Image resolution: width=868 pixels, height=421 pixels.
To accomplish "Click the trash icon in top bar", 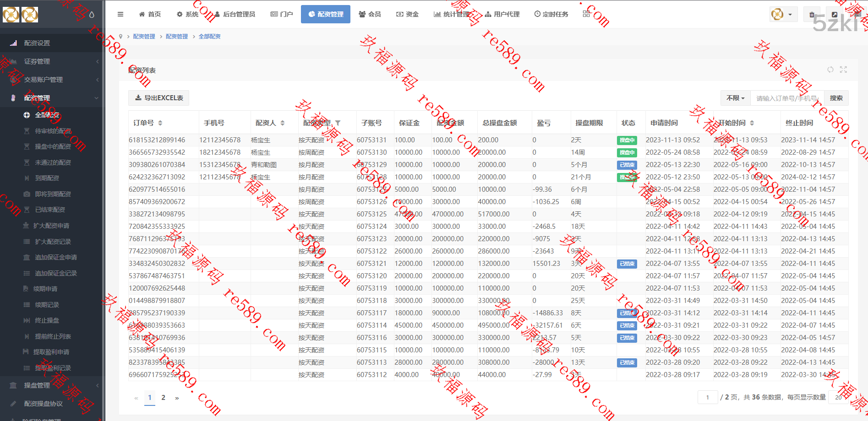I will point(812,15).
